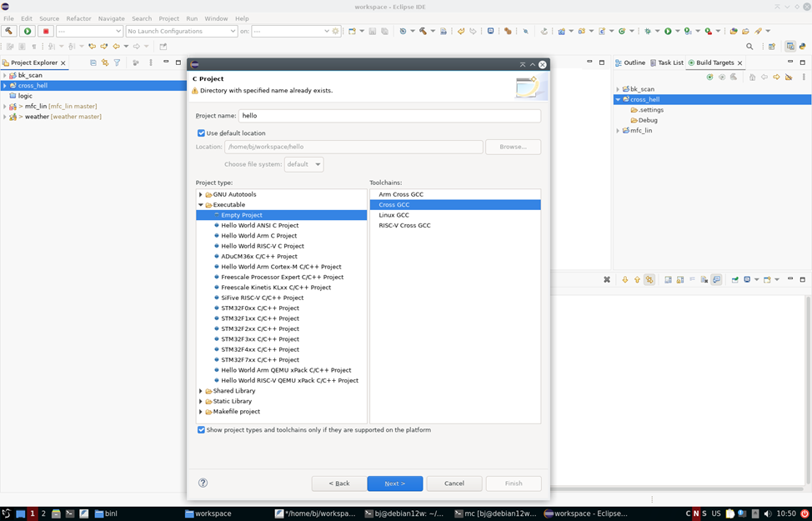Click the red Stop toolbar icon
Image resolution: width=812 pixels, height=521 pixels.
point(47,31)
